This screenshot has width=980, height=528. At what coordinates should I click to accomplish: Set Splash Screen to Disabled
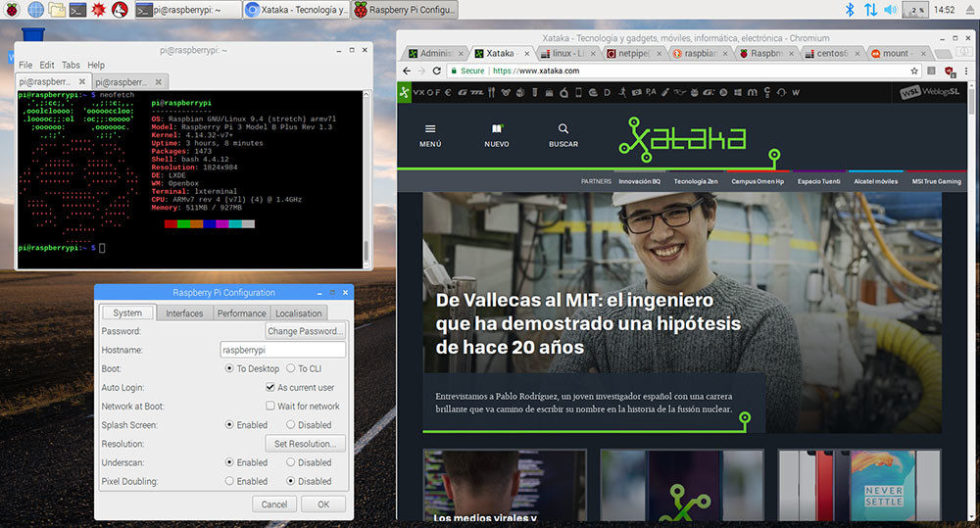tap(290, 425)
